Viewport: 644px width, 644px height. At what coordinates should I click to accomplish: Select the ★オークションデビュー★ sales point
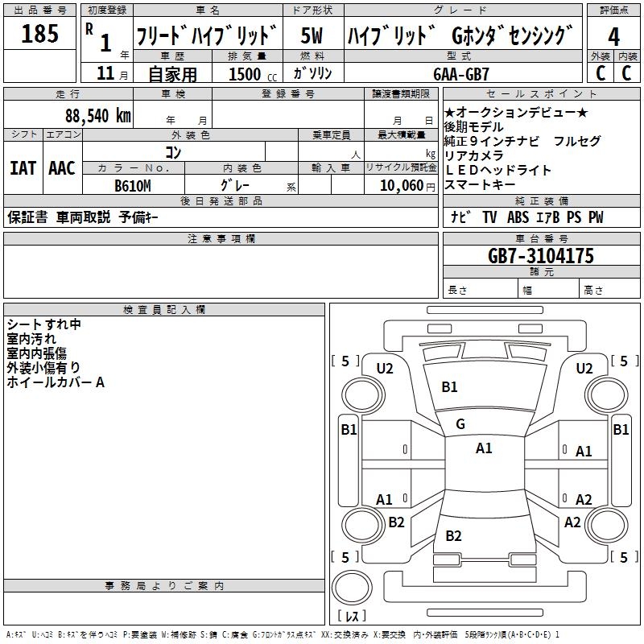516,112
